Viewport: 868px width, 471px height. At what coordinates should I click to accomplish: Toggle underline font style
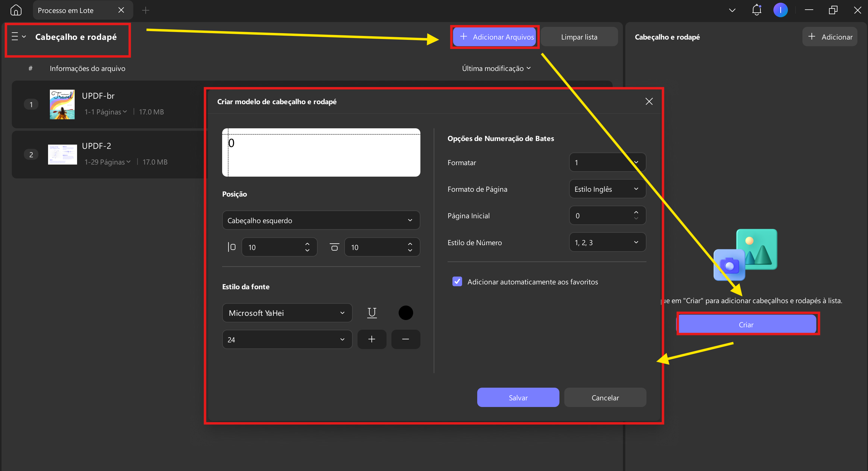tap(372, 313)
